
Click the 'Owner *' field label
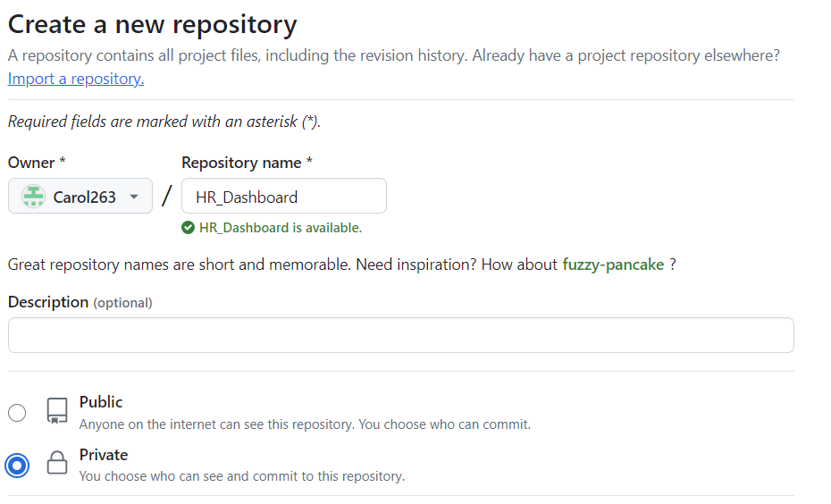[x=37, y=163]
